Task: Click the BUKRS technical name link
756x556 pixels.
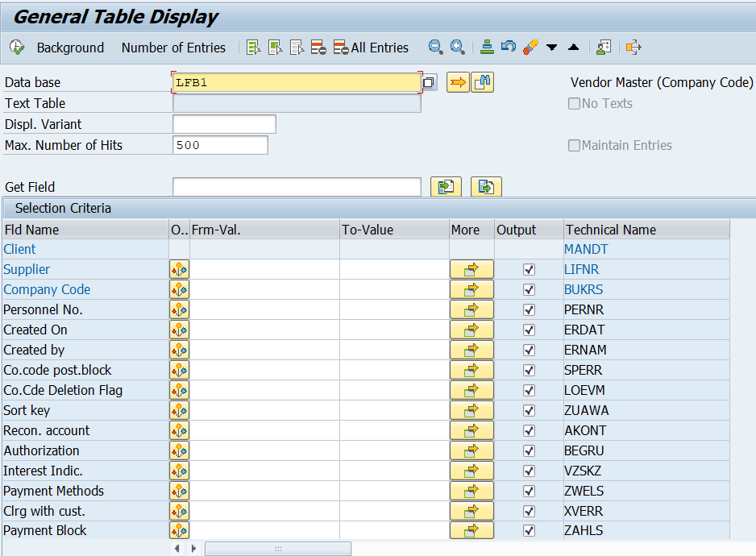Action: point(584,290)
